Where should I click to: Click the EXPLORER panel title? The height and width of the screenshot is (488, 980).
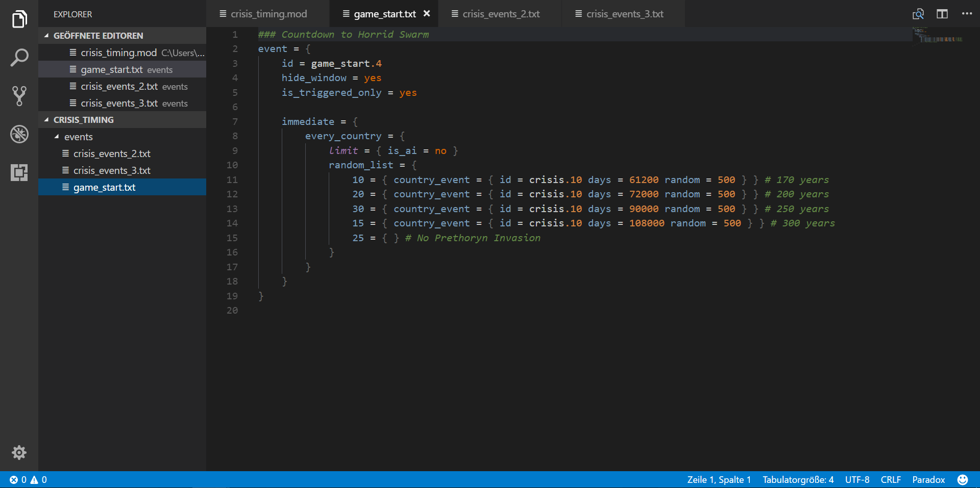(x=73, y=14)
